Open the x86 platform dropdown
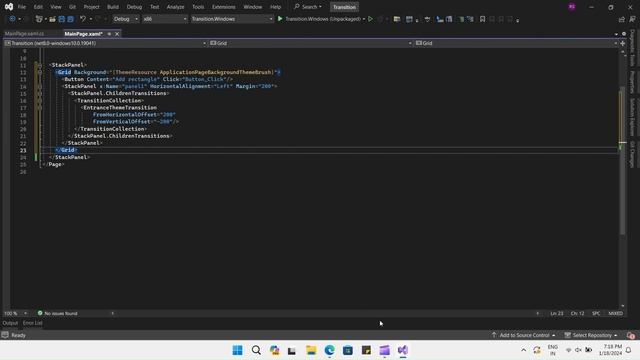 click(x=164, y=19)
